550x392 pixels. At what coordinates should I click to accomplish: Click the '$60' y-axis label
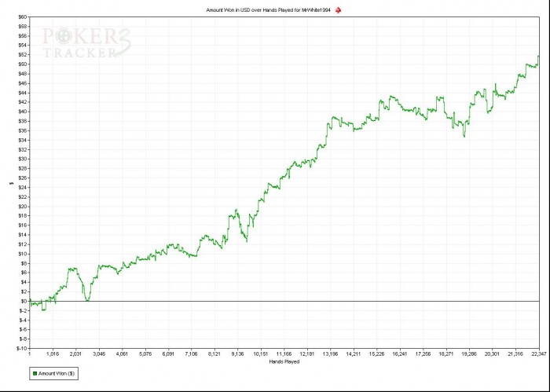(23, 16)
